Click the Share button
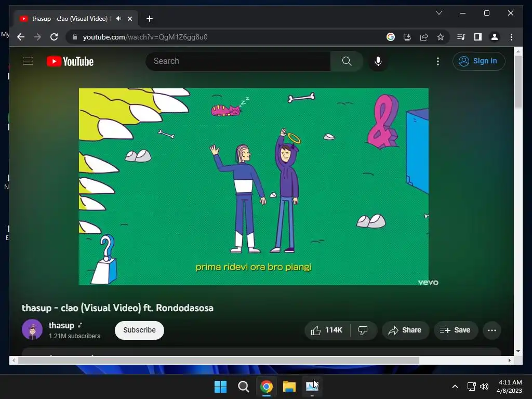 (x=405, y=330)
